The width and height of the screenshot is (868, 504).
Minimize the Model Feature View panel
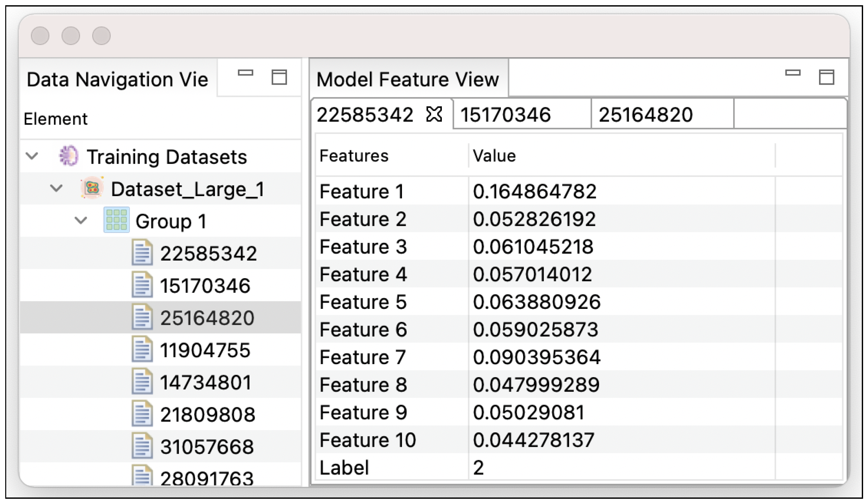point(792,73)
